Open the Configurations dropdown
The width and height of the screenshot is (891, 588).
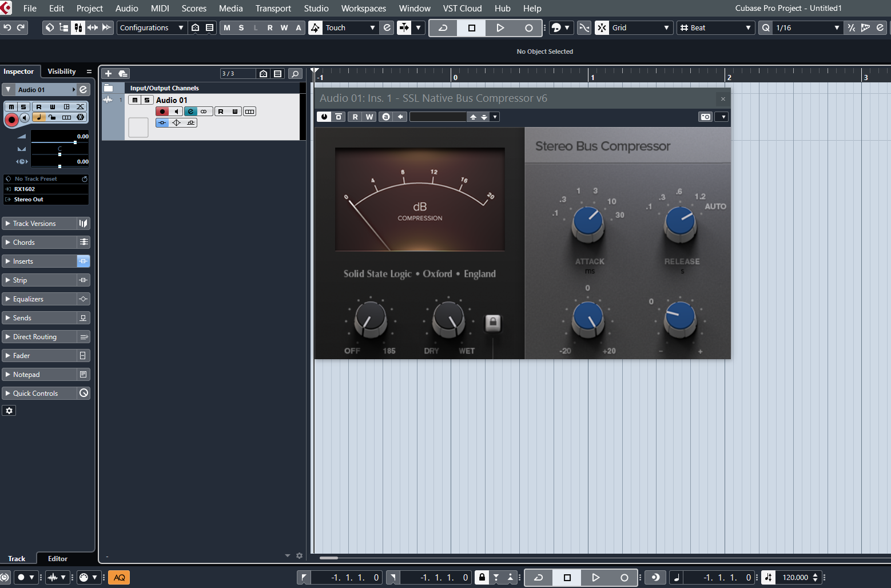[152, 27]
